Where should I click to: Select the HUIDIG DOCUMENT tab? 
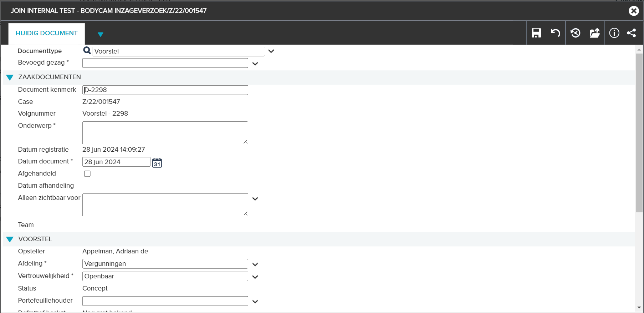47,33
